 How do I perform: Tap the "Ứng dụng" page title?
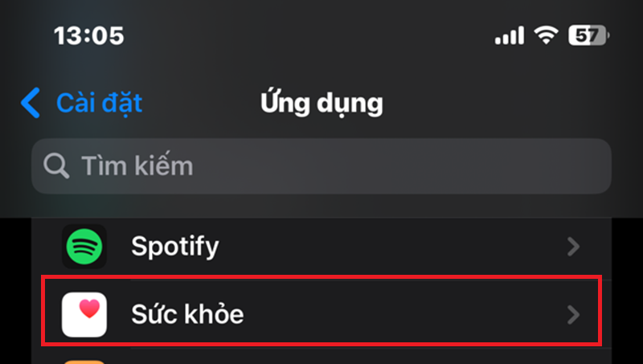click(x=321, y=103)
